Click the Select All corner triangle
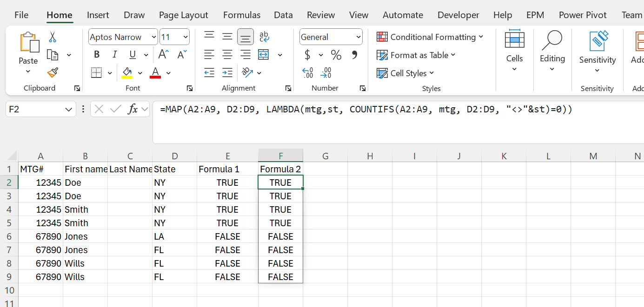This screenshot has height=307, width=644. point(12,156)
